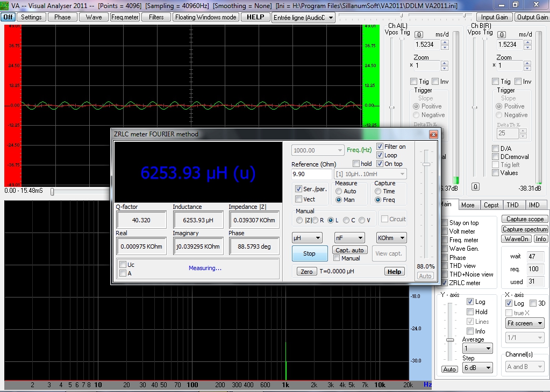
Task: Decrease Ch B Zoom value with down arrow
Action: point(527,68)
